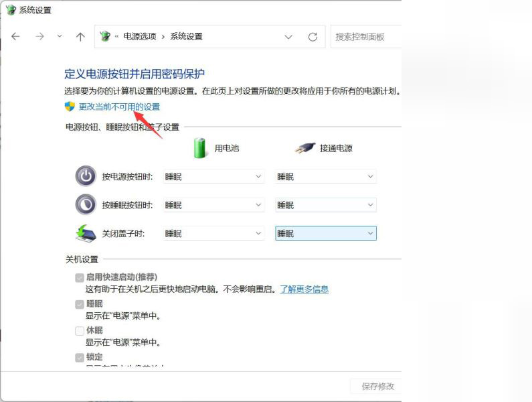The image size is (532, 402).
Task: Open recent locations chevron near navigation arrows
Action: click(x=60, y=36)
